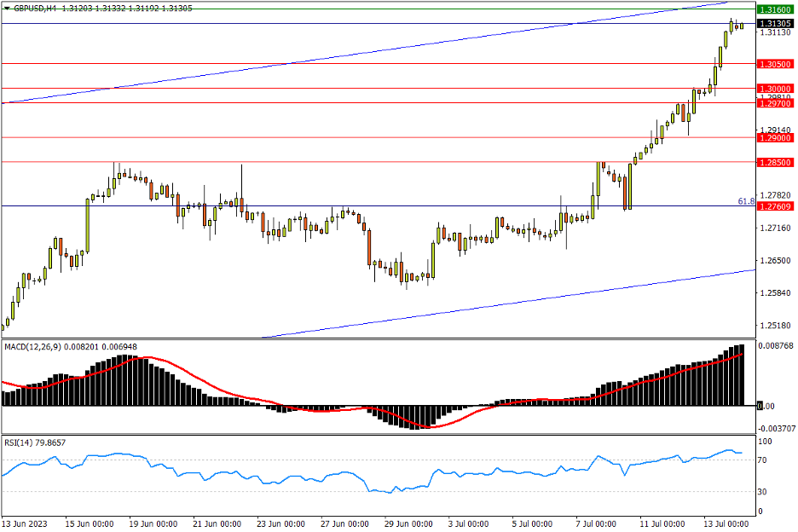Select the 1.29700 red price label
This screenshot has width=798, height=532.
[775, 103]
